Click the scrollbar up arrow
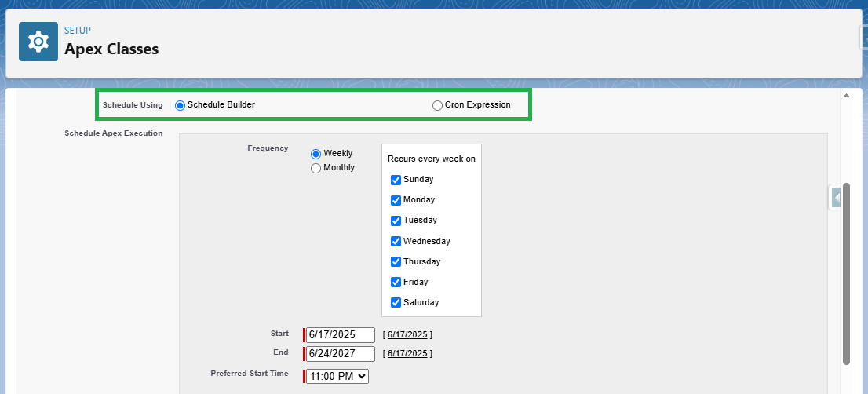Viewport: 868px width, 394px height. (x=846, y=96)
